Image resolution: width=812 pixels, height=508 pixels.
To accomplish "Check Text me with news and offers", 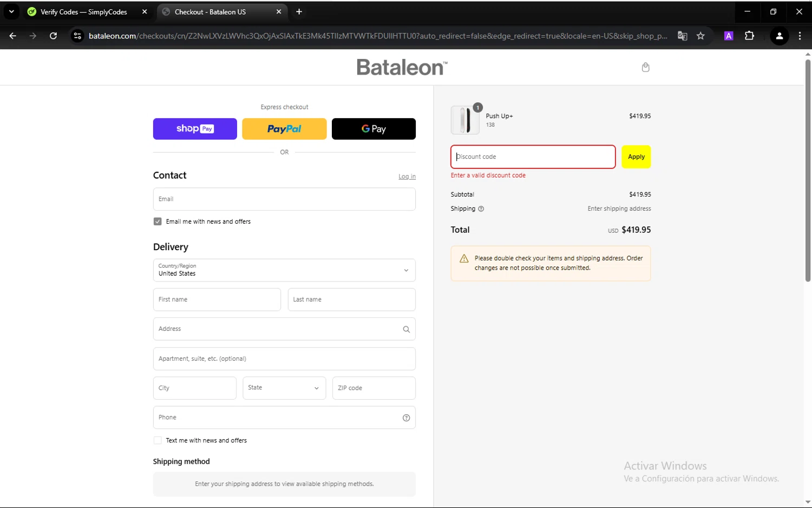I will [x=158, y=440].
